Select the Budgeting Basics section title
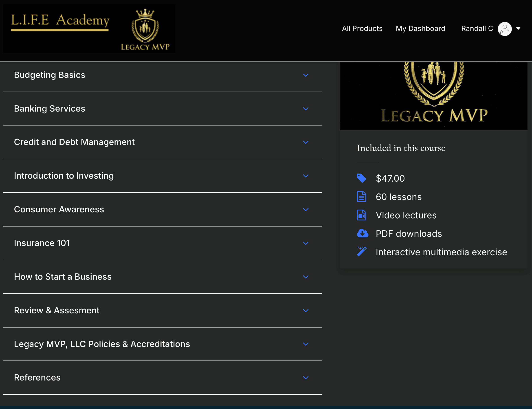Screen dimensions: 532x409 click(x=50, y=75)
